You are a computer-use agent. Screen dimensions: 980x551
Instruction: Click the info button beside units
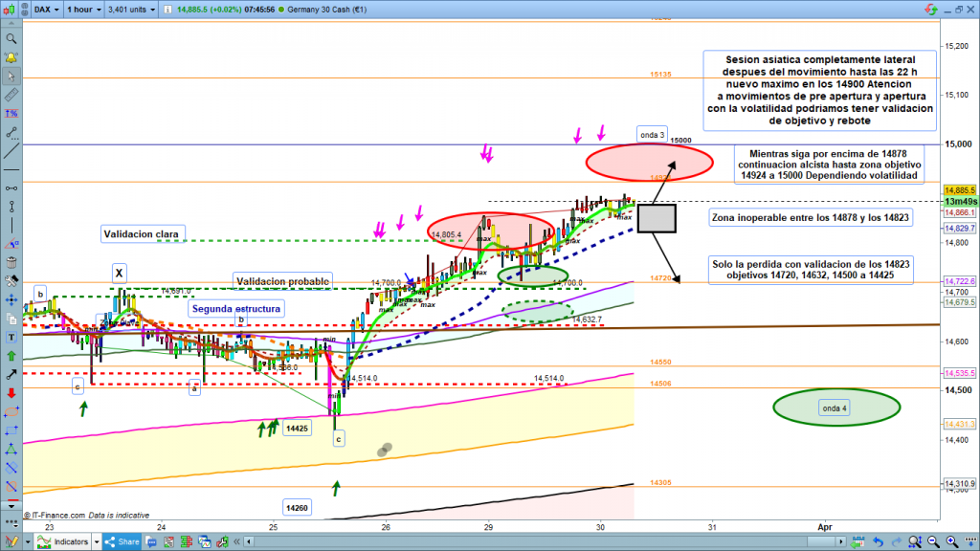click(169, 9)
